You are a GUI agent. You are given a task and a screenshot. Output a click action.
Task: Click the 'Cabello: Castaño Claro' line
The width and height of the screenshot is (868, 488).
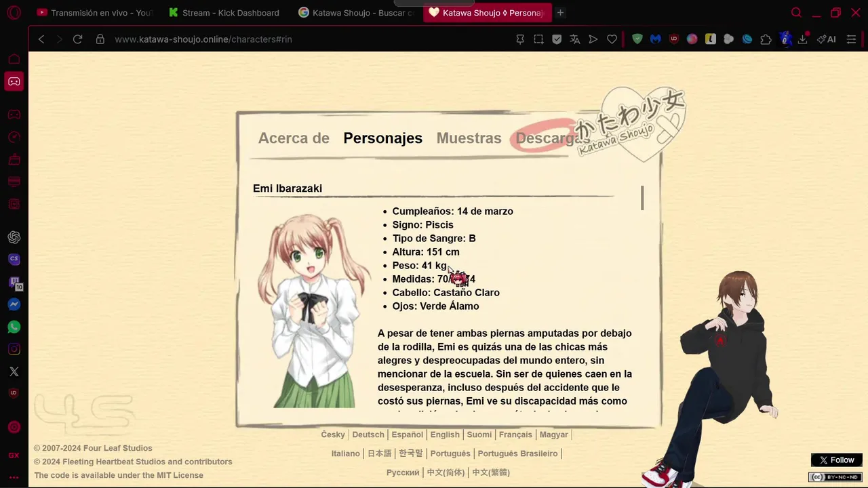point(446,293)
